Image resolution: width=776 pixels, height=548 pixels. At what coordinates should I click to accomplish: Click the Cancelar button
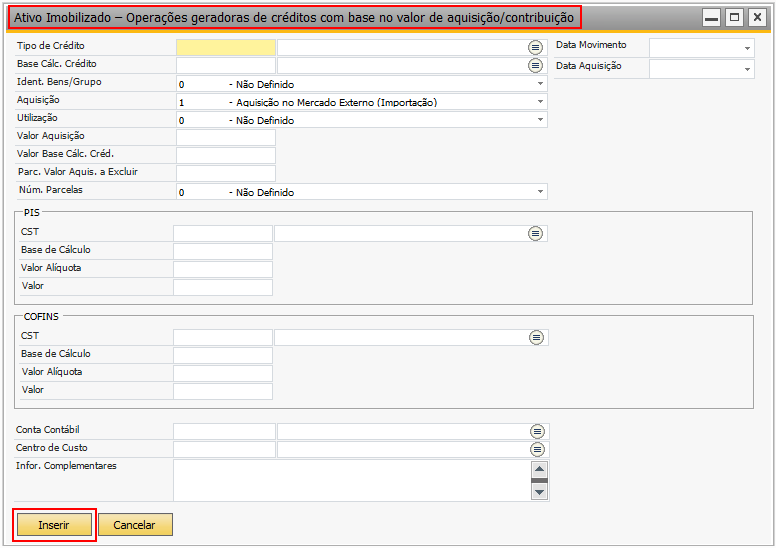[135, 525]
